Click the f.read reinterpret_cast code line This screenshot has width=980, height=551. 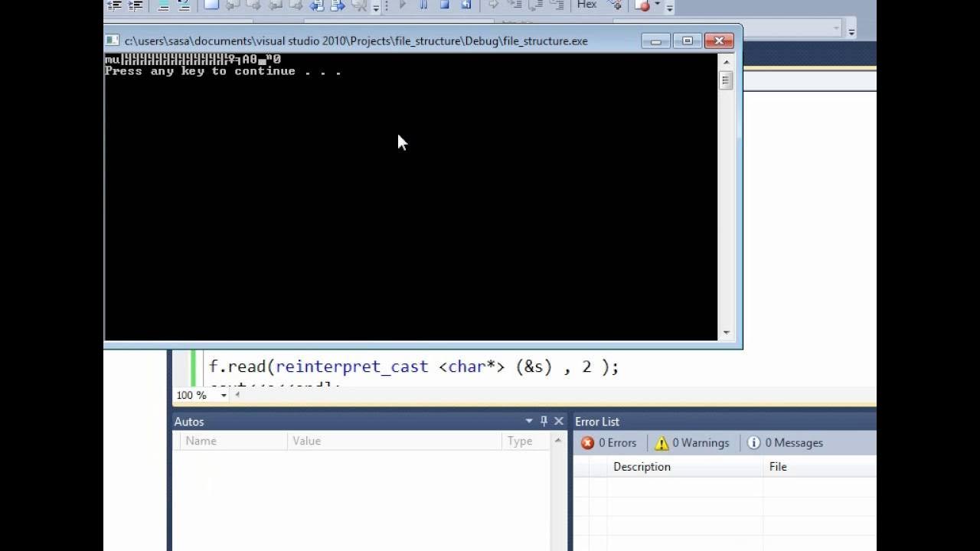[413, 367]
